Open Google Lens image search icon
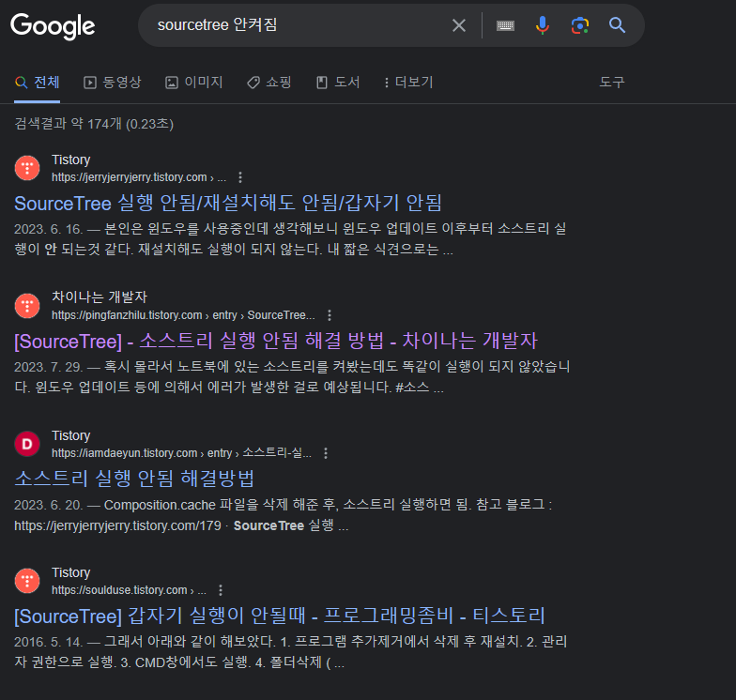736x700 pixels. [x=580, y=25]
